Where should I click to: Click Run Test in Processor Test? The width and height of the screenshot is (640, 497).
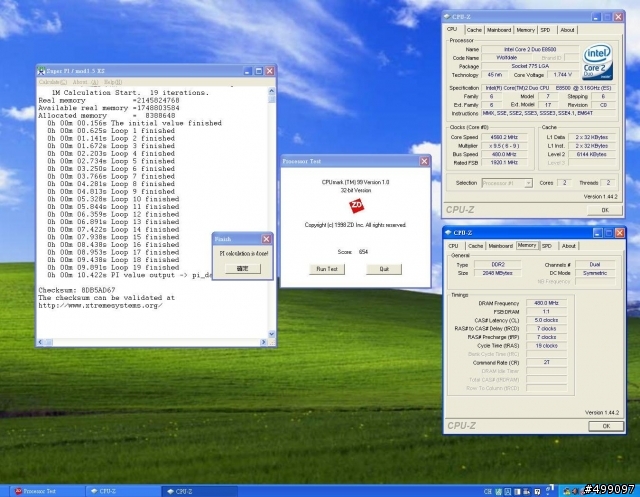click(x=327, y=269)
